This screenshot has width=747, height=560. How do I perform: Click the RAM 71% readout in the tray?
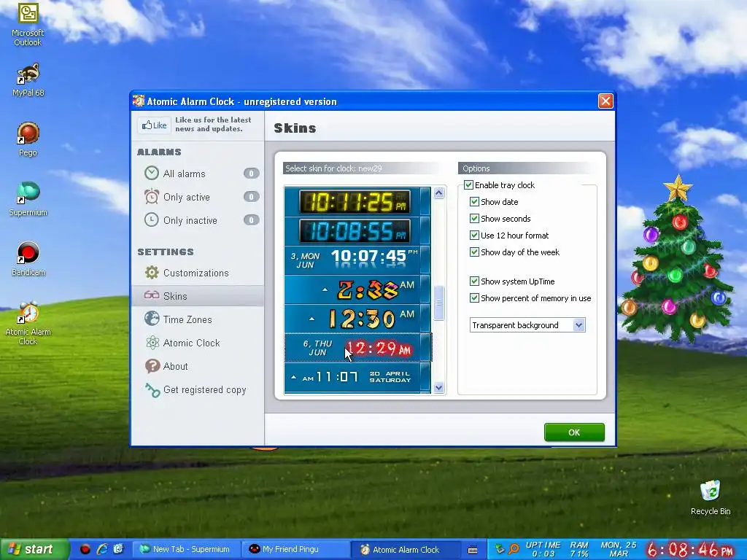pyautogui.click(x=578, y=549)
